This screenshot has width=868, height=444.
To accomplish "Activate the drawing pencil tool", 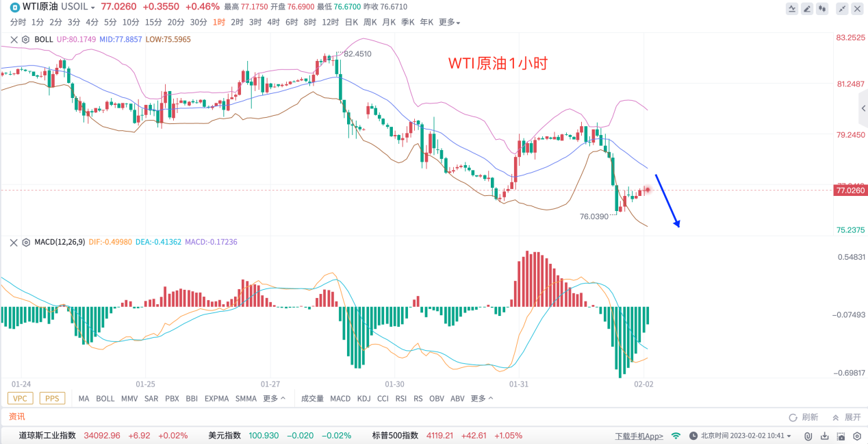I will [x=807, y=9].
